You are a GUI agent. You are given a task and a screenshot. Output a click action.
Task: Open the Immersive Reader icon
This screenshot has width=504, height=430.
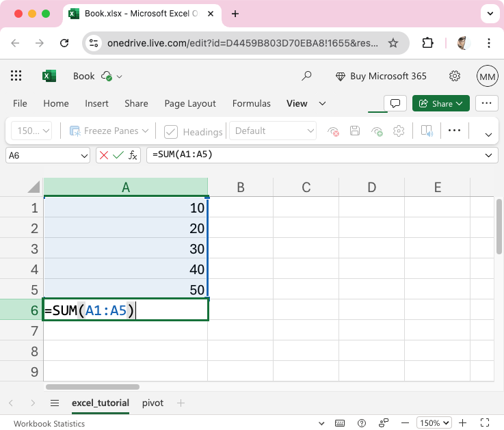(427, 131)
